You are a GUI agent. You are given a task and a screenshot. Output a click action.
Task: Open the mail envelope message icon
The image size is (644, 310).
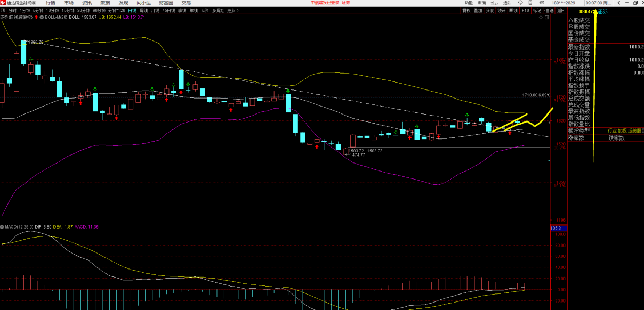(542, 3)
